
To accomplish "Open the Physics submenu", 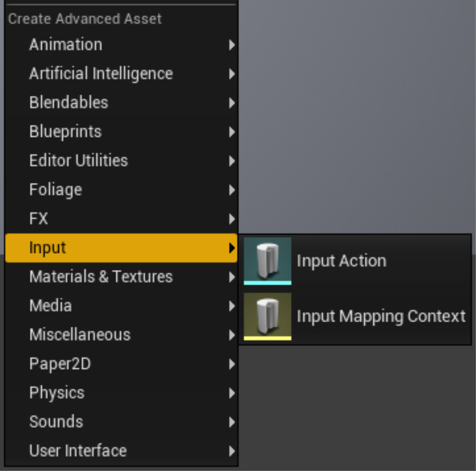I will click(x=121, y=393).
